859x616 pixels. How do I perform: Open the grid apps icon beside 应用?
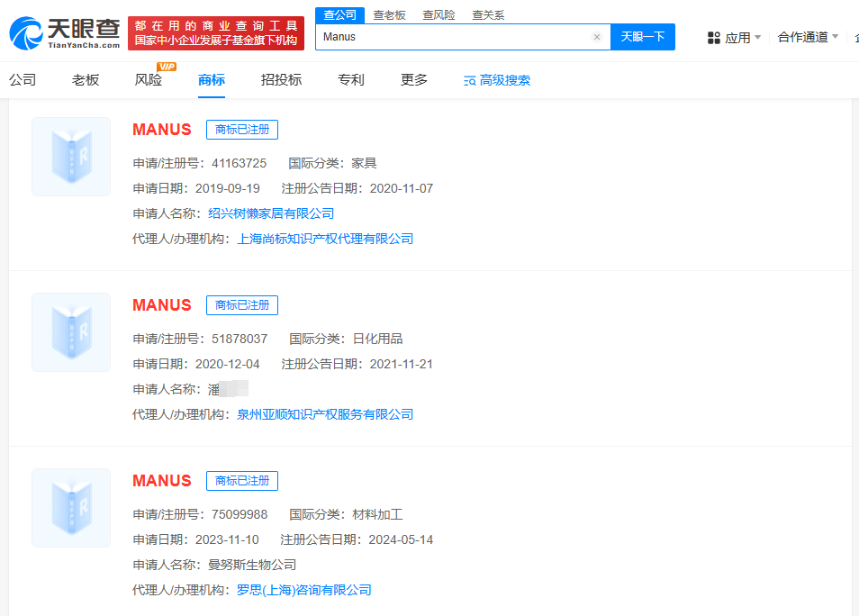pyautogui.click(x=713, y=38)
